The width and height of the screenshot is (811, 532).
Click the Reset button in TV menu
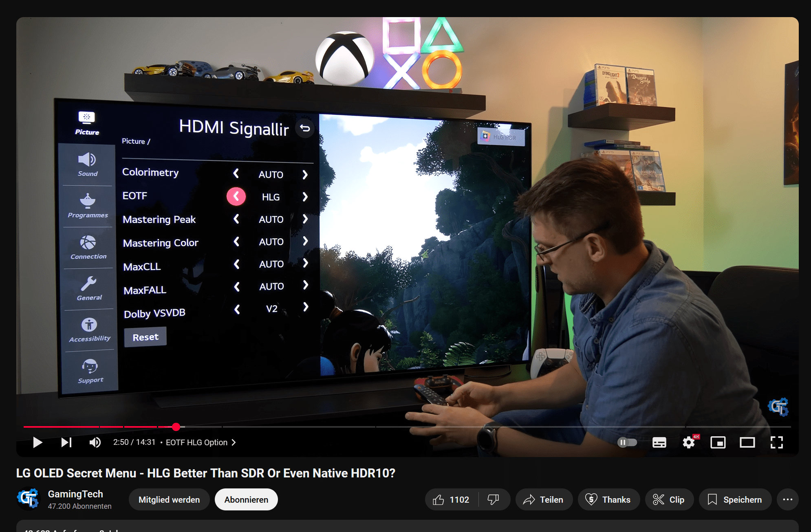click(145, 337)
